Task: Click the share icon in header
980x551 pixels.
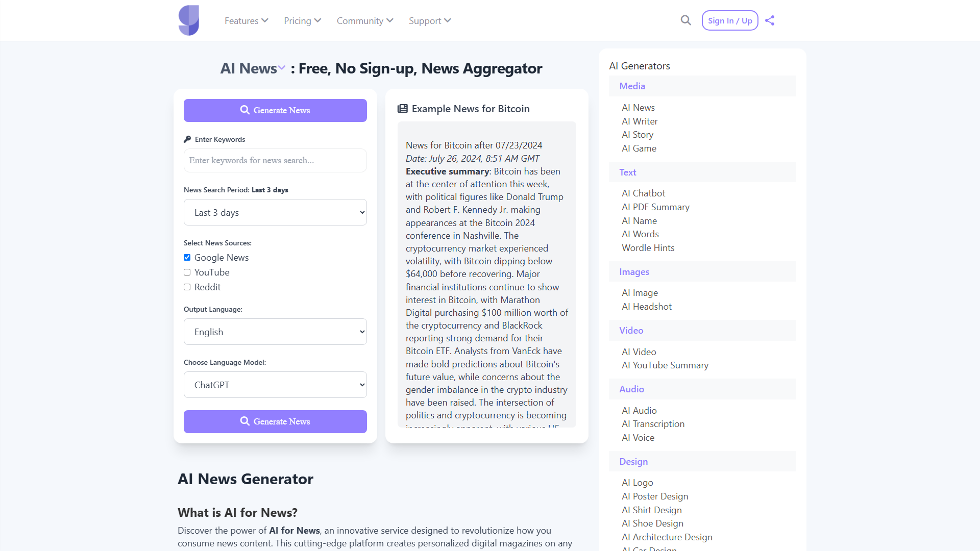Action: click(x=770, y=20)
